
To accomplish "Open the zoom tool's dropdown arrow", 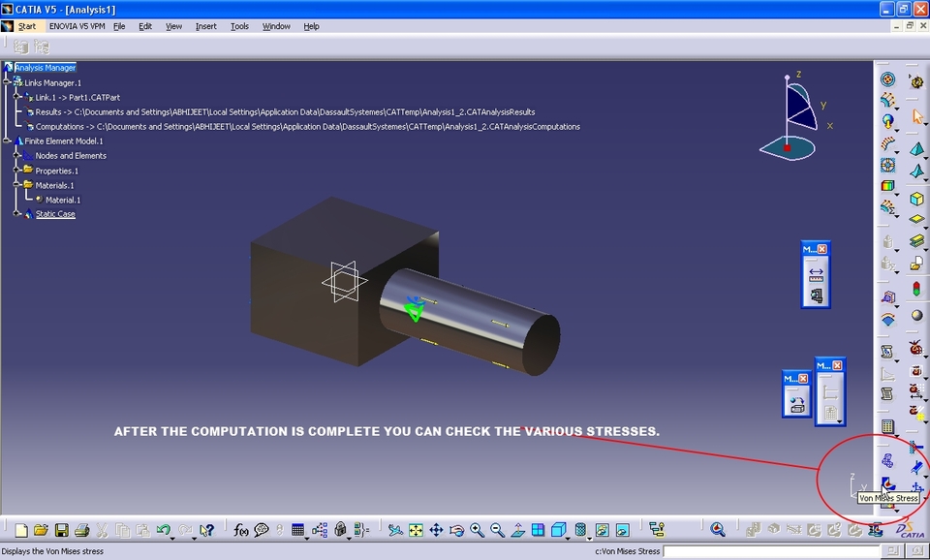I will pos(567,539).
